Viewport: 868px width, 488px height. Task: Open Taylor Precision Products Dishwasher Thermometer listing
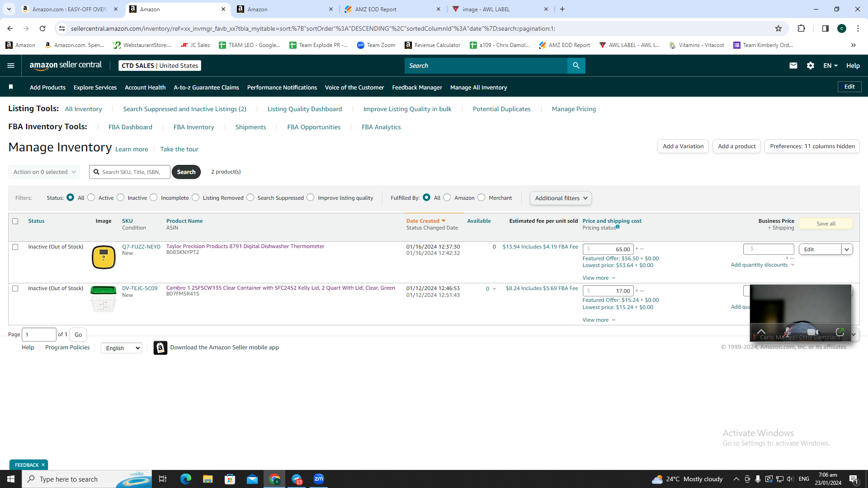tap(245, 246)
